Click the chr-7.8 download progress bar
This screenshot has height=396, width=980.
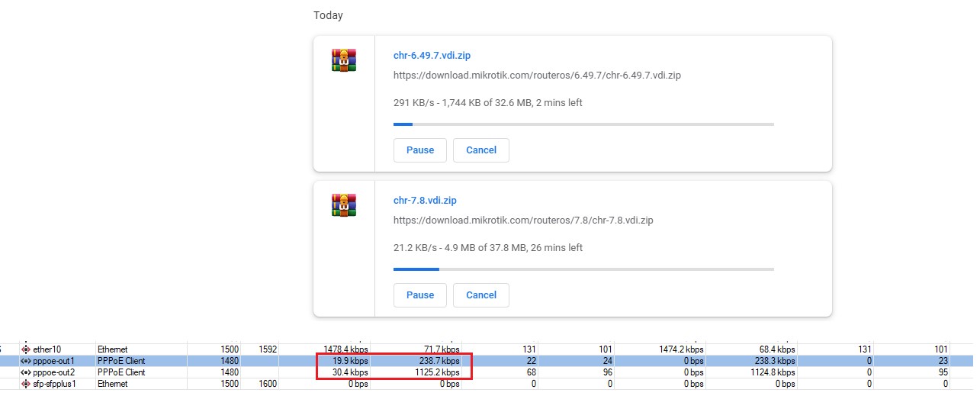(583, 269)
